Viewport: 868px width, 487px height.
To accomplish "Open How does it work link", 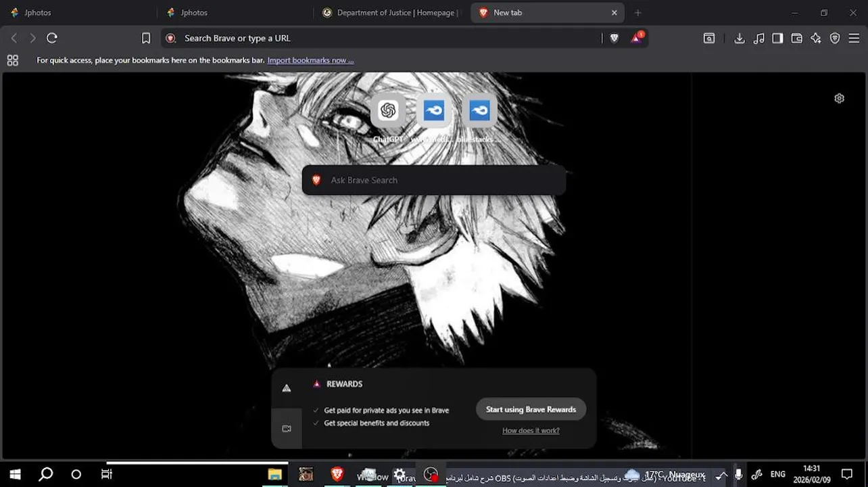I will click(531, 430).
